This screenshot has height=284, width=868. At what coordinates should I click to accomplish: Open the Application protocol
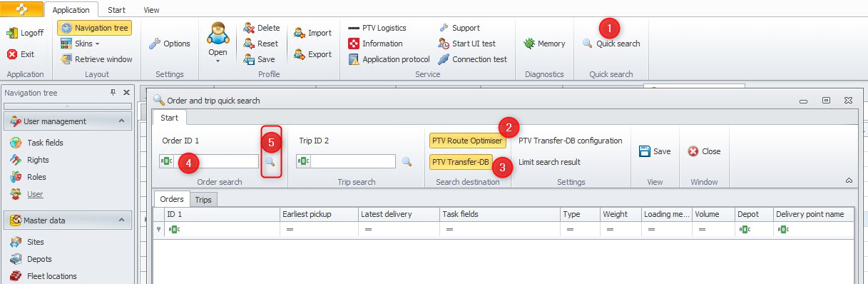(389, 59)
